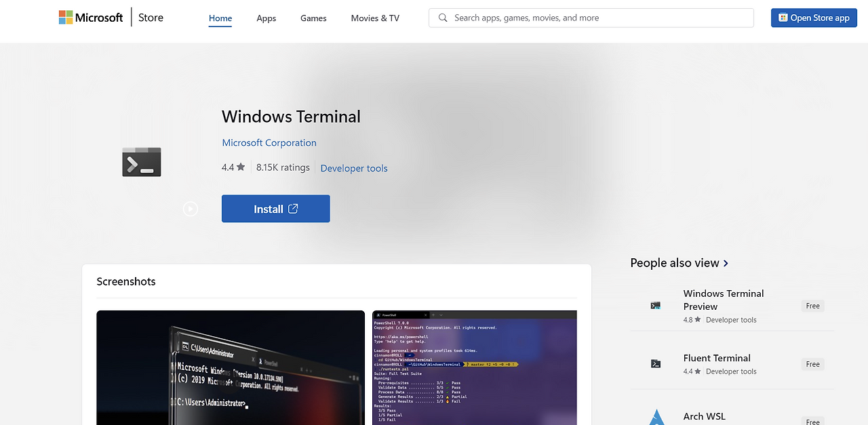The width and height of the screenshot is (868, 425).
Task: Click the Fluent Terminal app icon
Action: [x=655, y=363]
